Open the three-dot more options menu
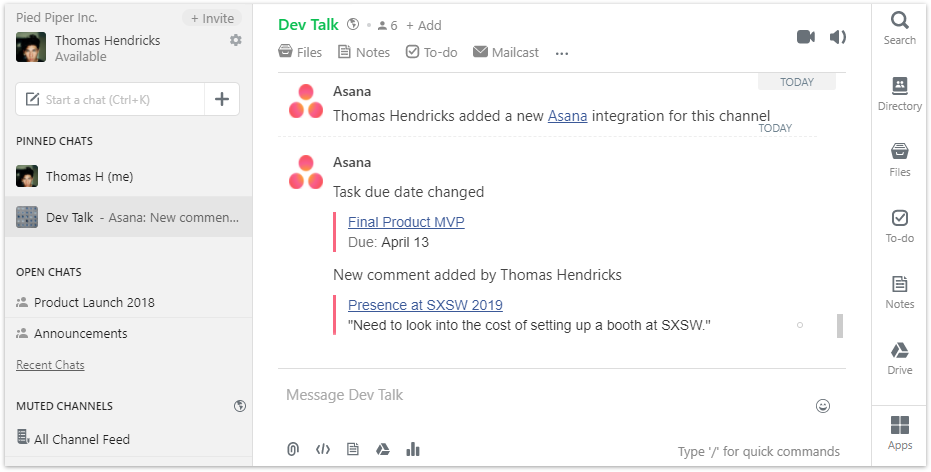Image resolution: width=931 pixels, height=472 pixels. [x=562, y=53]
